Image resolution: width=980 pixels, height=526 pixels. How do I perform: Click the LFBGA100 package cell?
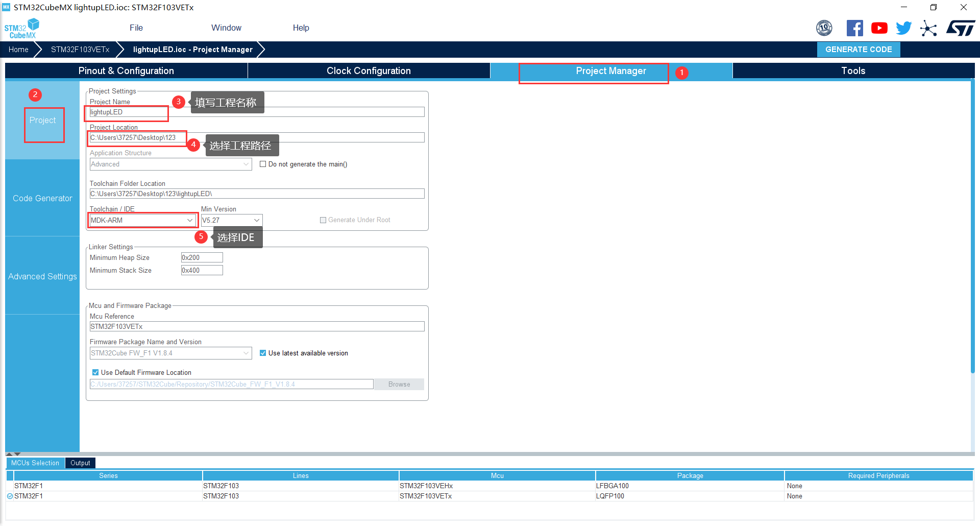coord(690,486)
